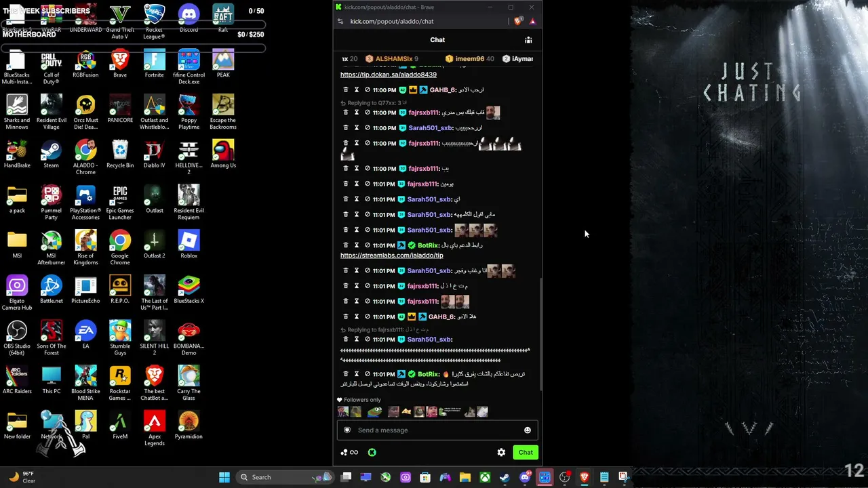
Task: Open the Epic Games Launcher shortcut
Action: click(120, 202)
